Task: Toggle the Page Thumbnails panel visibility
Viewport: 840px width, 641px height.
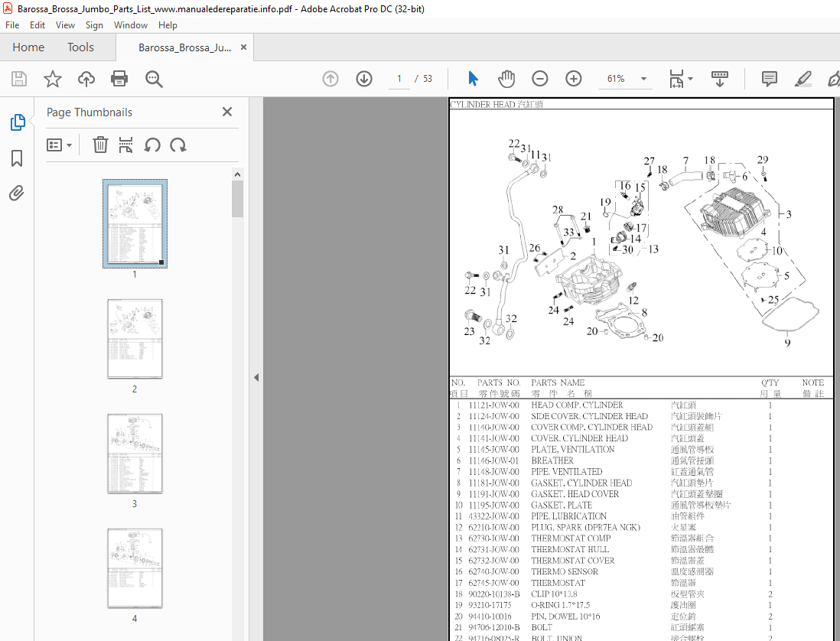Action: coord(17,122)
